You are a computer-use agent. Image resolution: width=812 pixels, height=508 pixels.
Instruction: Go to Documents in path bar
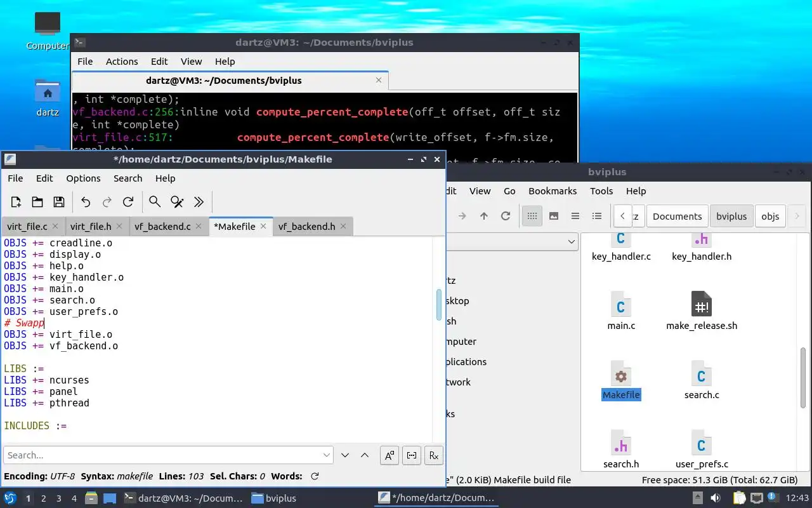677,216
